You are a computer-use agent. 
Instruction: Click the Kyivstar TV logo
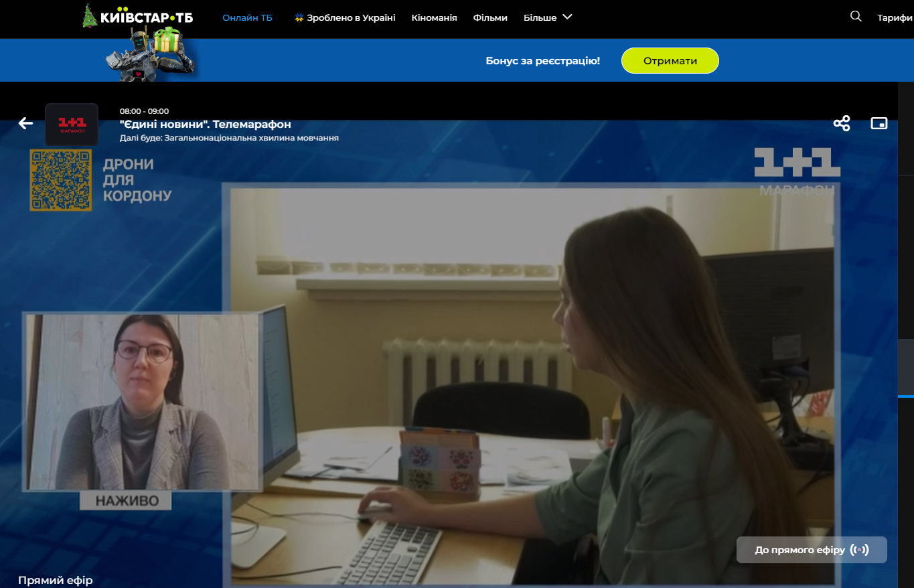(x=137, y=16)
